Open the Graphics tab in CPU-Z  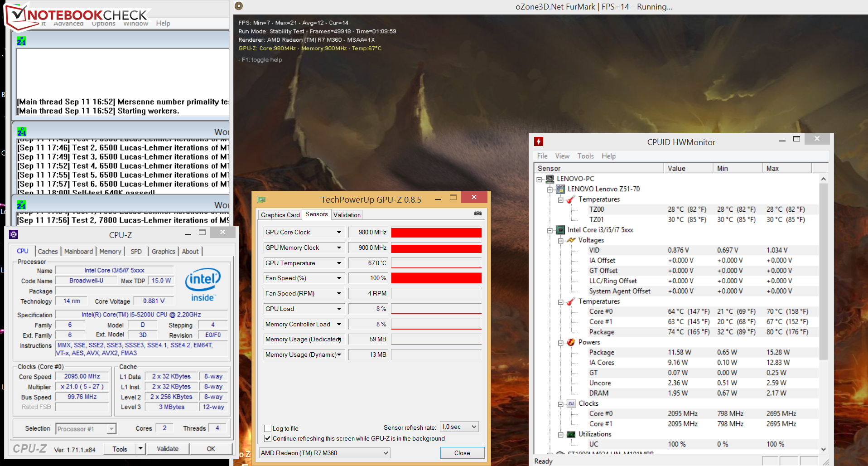click(x=163, y=251)
